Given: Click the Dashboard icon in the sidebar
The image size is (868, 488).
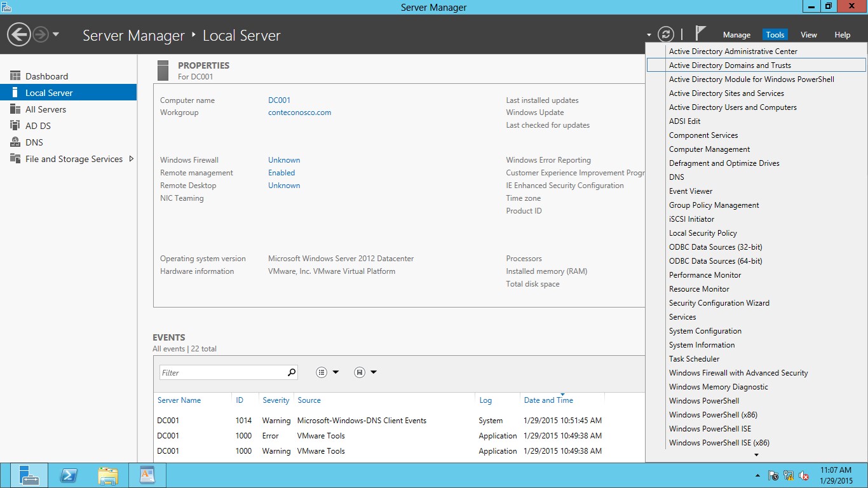Looking at the screenshot, I should pyautogui.click(x=14, y=76).
